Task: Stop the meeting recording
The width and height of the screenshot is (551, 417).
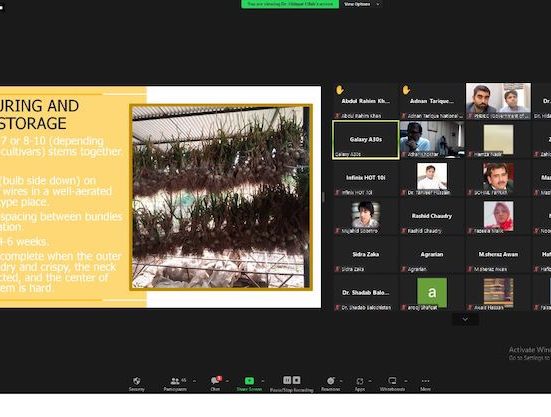Action: pos(296,380)
